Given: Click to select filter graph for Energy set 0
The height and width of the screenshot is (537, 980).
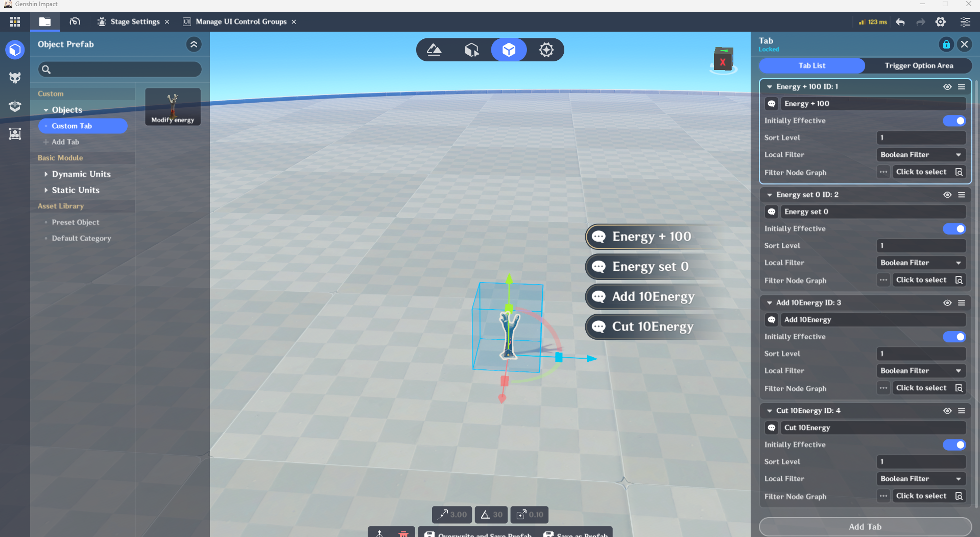Looking at the screenshot, I should click(921, 280).
